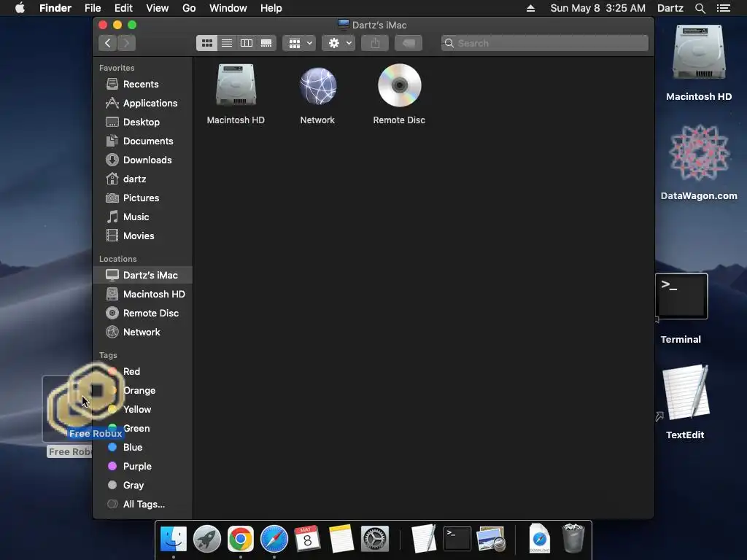This screenshot has height=560, width=747.
Task: Open the Window menu
Action: [228, 8]
